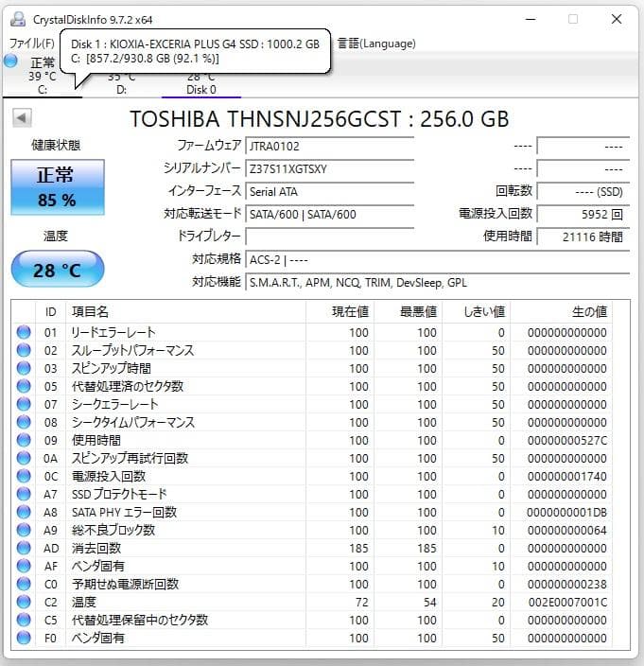Click status orb for ID AD erase count

coord(24,548)
